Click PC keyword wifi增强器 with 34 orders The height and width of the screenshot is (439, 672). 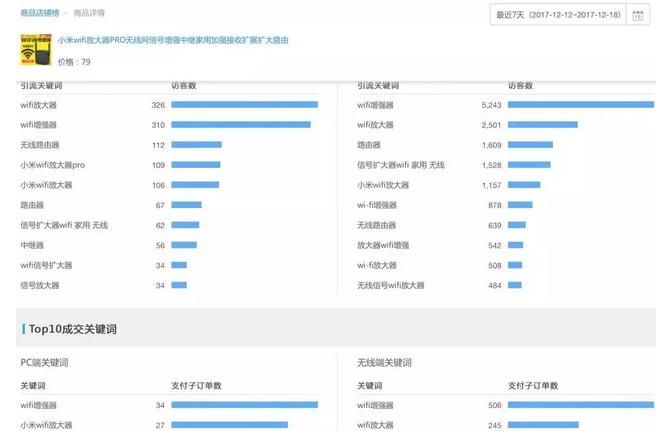point(39,405)
